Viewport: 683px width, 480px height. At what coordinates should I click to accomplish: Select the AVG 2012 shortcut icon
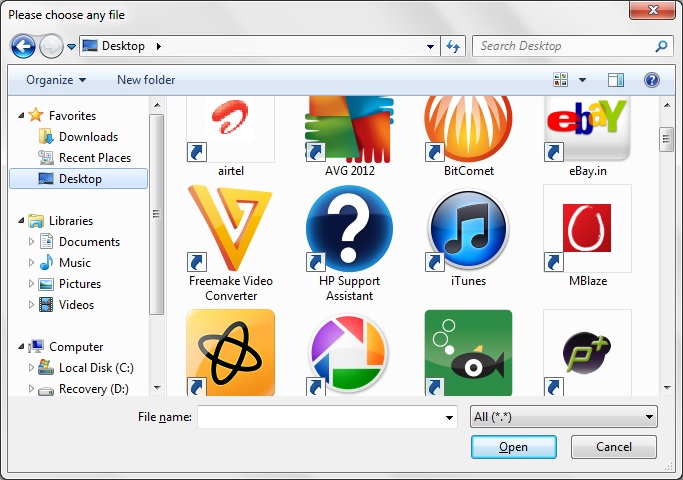[349, 129]
